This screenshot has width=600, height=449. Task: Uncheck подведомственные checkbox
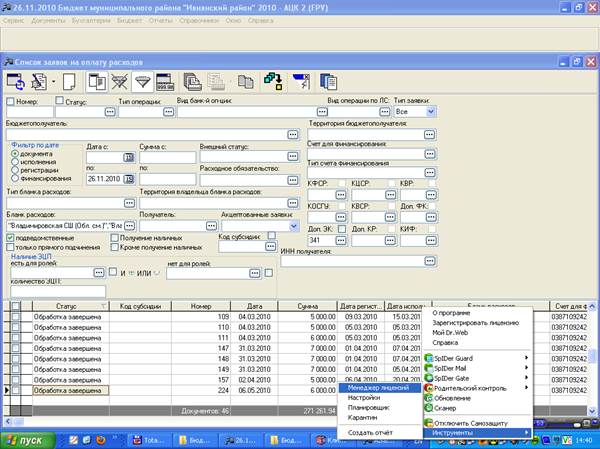(x=10, y=238)
